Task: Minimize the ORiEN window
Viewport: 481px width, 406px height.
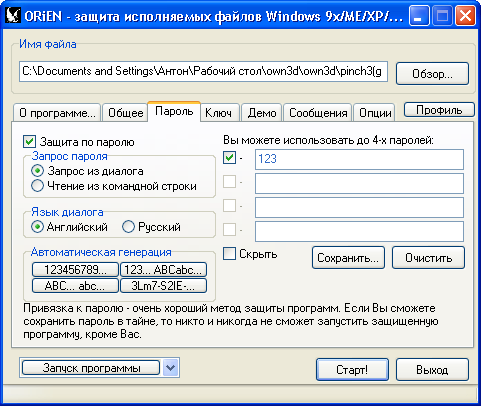Action: 419,16
